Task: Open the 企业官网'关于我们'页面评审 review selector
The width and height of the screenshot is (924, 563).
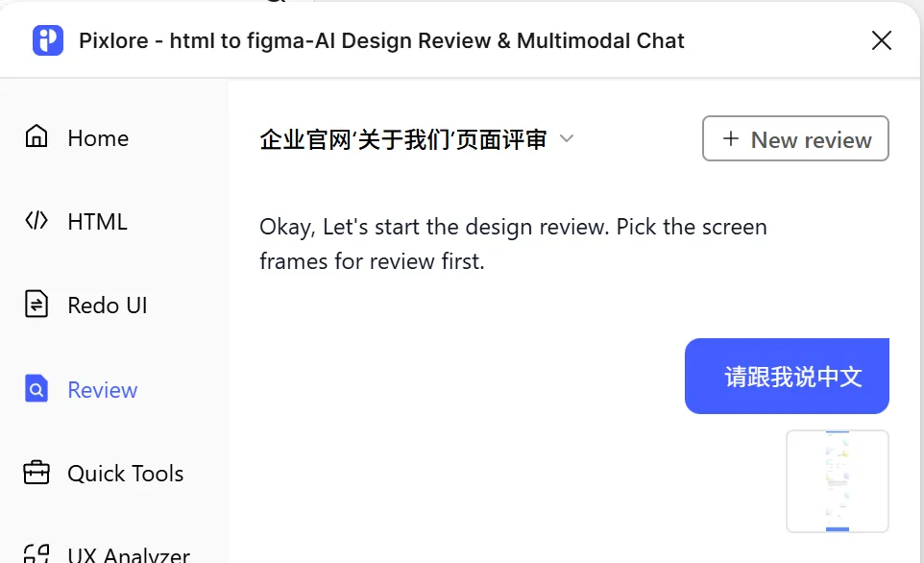Action: click(x=417, y=139)
